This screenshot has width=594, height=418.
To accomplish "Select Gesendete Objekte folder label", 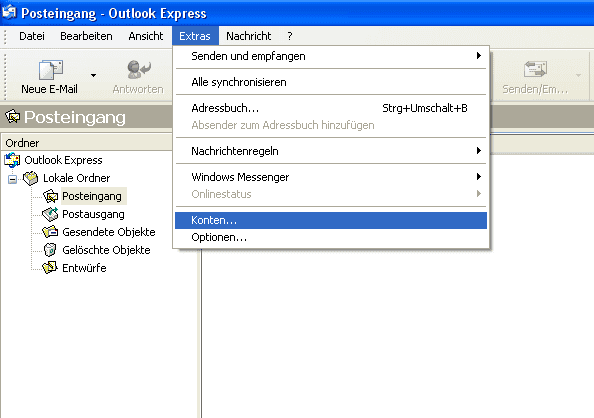I will 109,232.
